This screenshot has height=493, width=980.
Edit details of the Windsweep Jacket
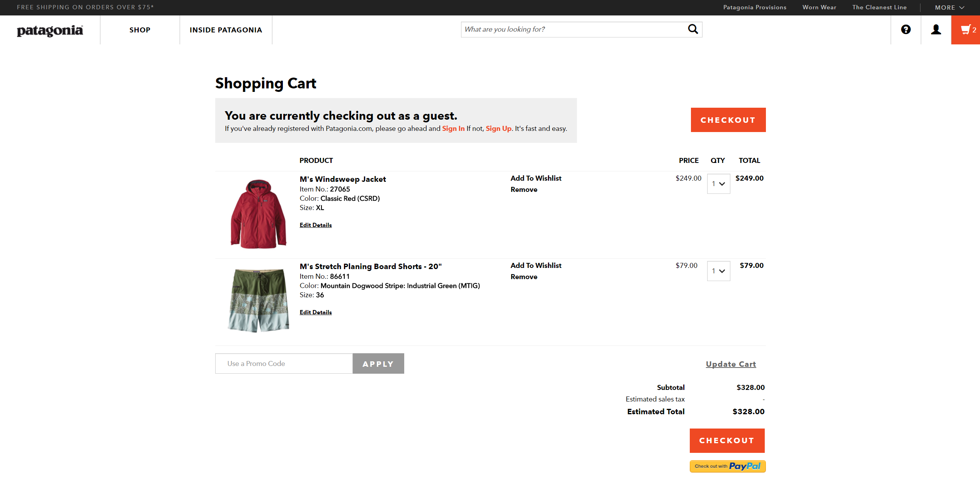click(x=316, y=225)
